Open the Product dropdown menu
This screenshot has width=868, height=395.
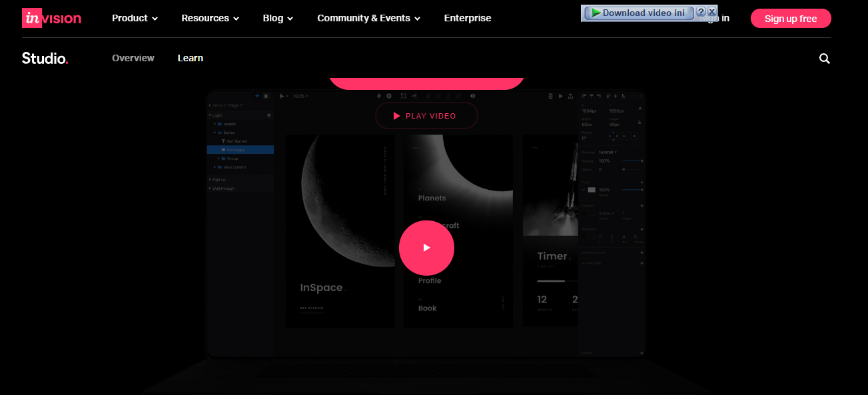click(135, 18)
